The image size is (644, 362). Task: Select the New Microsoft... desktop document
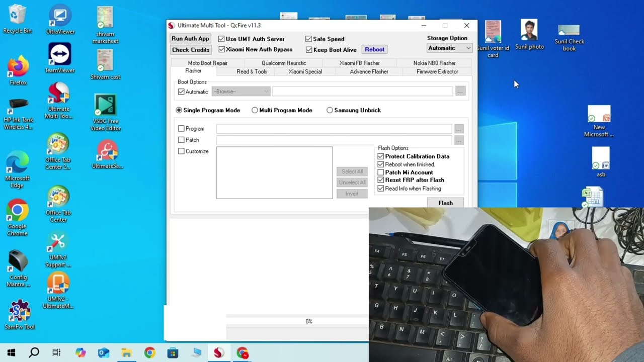(x=599, y=121)
